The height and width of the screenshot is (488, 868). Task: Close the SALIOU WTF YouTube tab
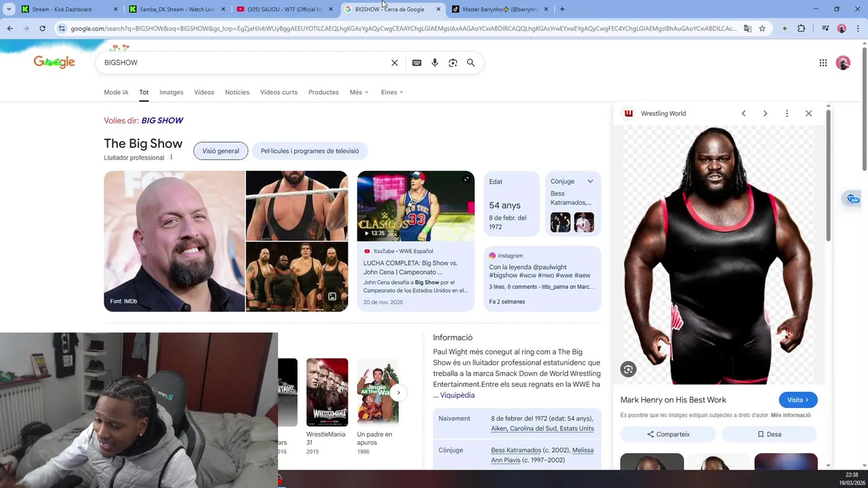(x=331, y=9)
